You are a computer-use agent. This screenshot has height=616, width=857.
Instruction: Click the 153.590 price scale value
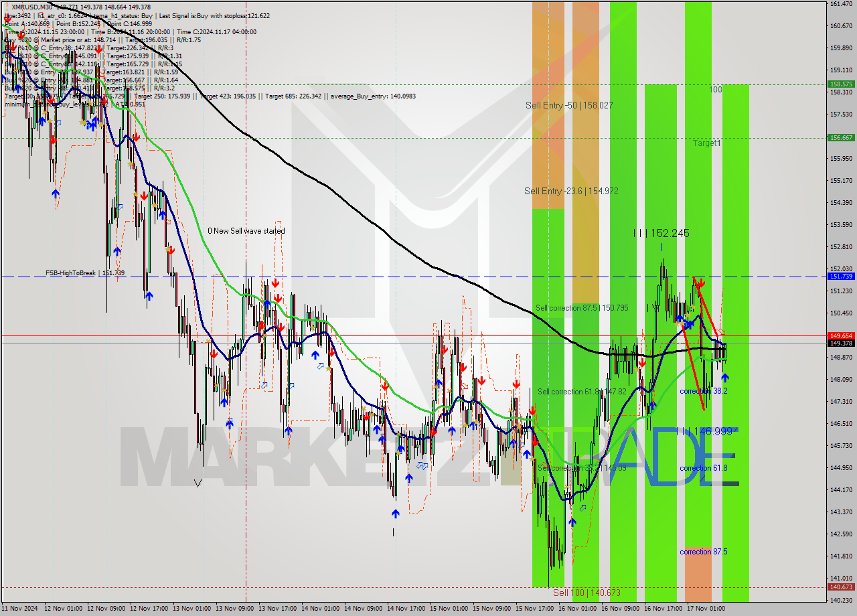(x=841, y=225)
